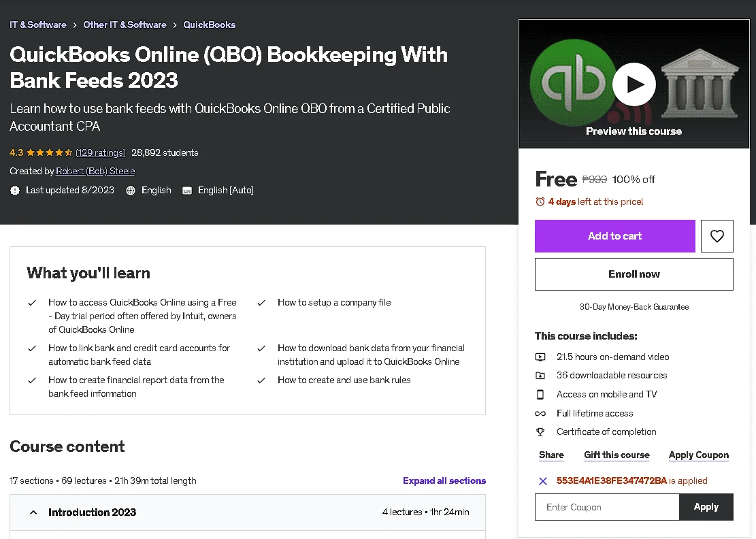Click the downloadable resources icon

pos(540,376)
